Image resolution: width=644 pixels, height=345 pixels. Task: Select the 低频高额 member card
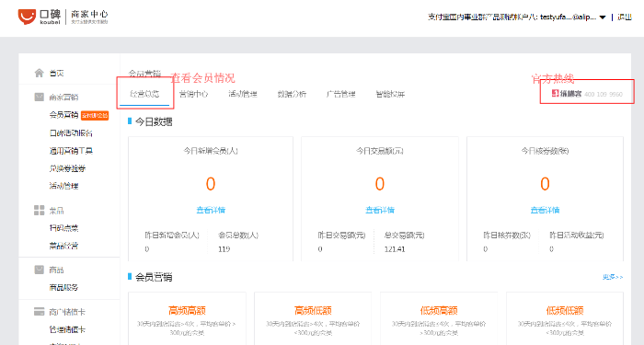(439, 319)
